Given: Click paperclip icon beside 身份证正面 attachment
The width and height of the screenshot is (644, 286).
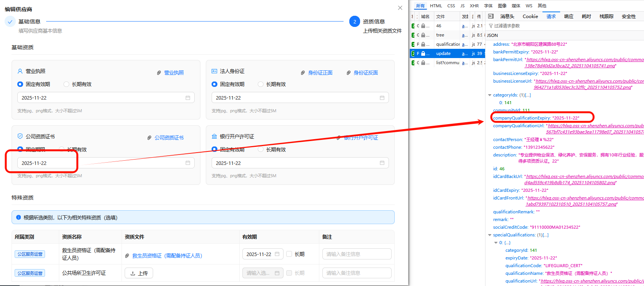Looking at the screenshot, I should (303, 73).
